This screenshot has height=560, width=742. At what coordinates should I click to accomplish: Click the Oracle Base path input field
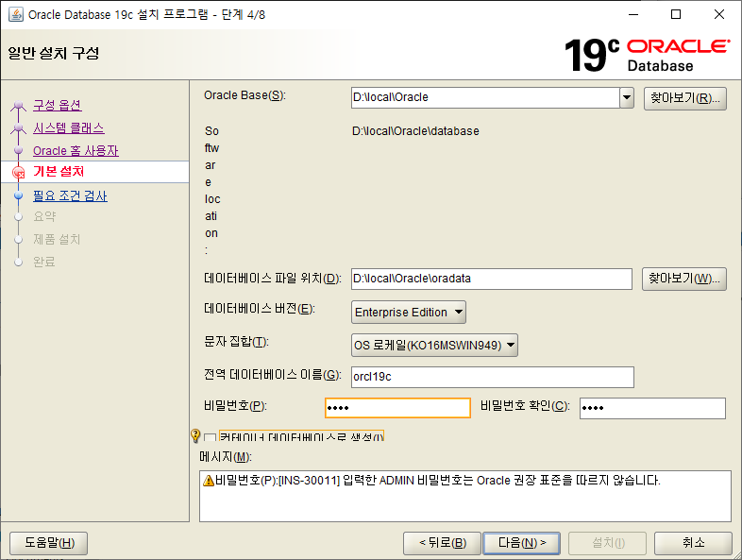click(x=485, y=97)
